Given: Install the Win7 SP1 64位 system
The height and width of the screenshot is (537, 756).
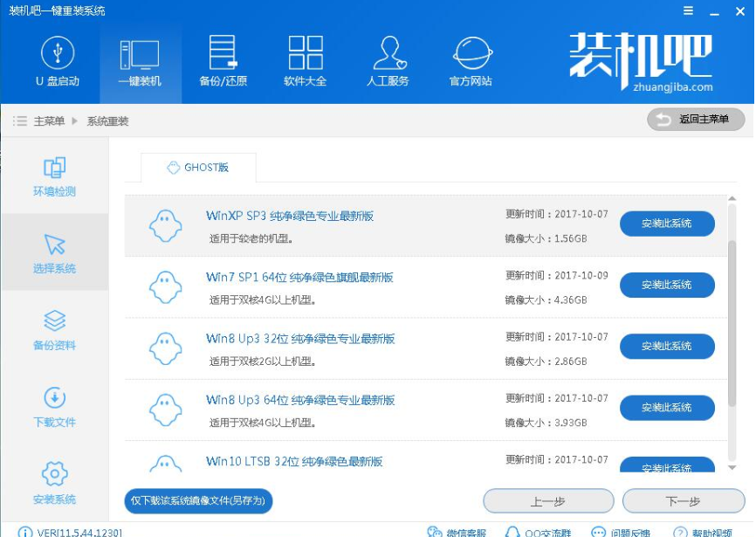Looking at the screenshot, I should coord(667,285).
